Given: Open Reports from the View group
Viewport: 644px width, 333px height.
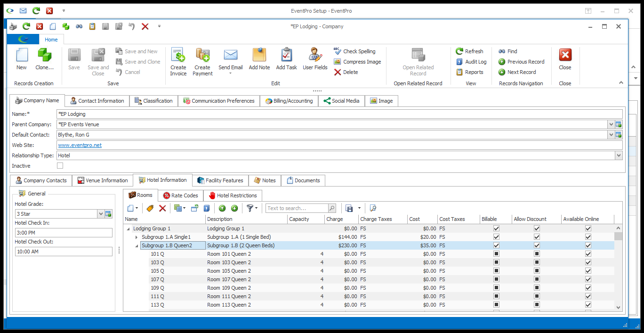Looking at the screenshot, I should pyautogui.click(x=469, y=72).
